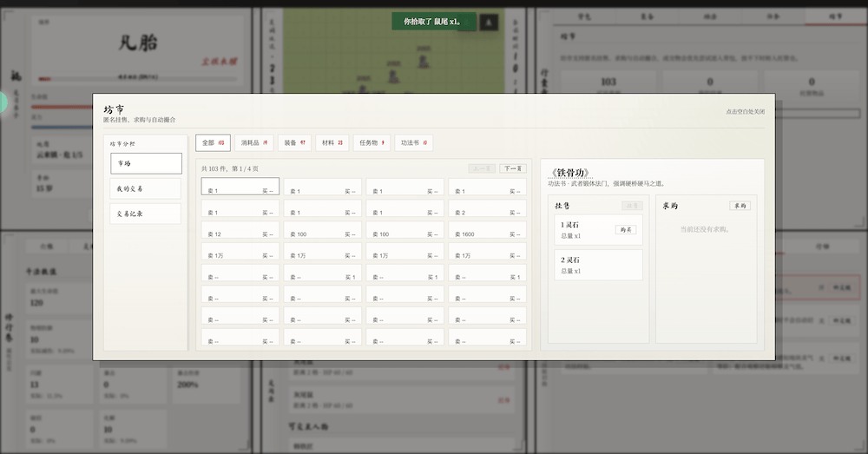Screen dimensions: 868x454
Task: Click the 点击空白处关闭 hint text
Action: click(745, 112)
